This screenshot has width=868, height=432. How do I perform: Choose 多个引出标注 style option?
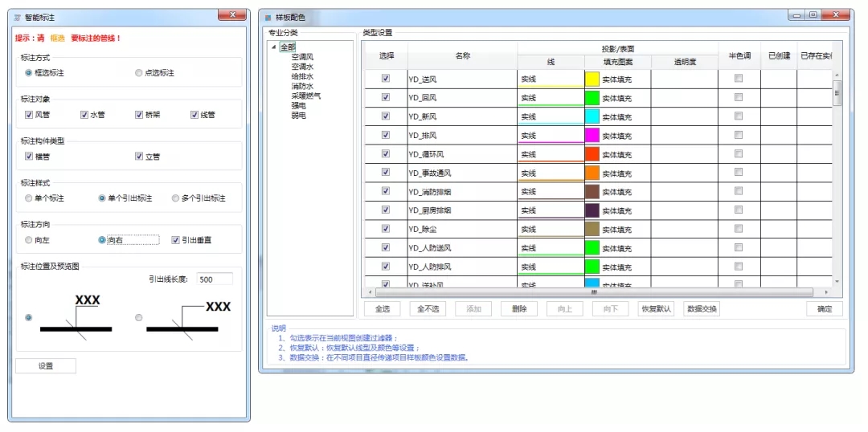point(175,198)
